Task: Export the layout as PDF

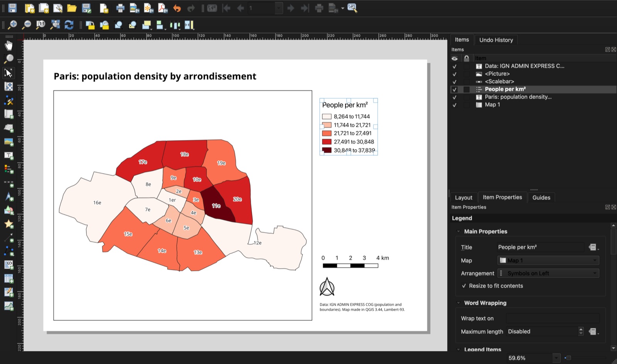Action: point(162,8)
